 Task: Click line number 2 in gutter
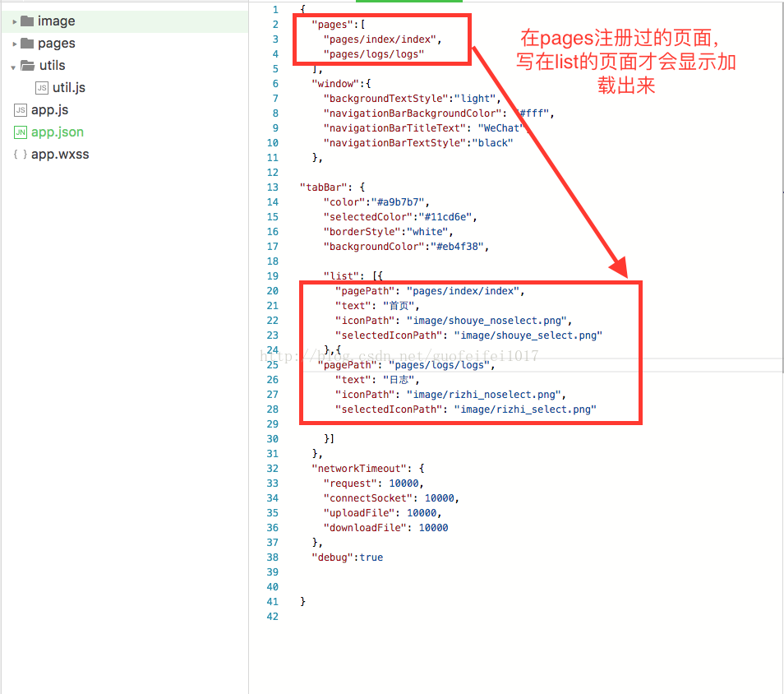(275, 25)
